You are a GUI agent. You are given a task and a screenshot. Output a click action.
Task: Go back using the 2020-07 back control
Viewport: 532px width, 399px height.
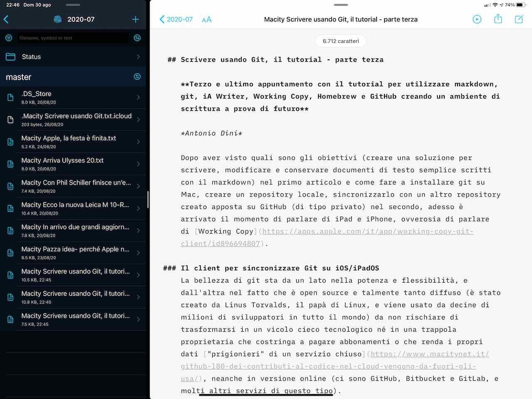(x=175, y=19)
